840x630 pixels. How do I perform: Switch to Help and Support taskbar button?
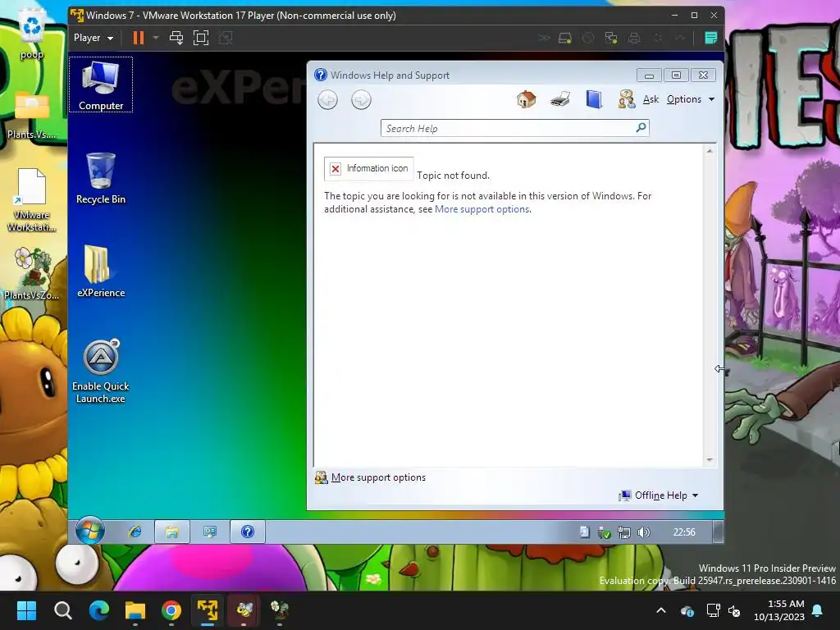tap(248, 532)
